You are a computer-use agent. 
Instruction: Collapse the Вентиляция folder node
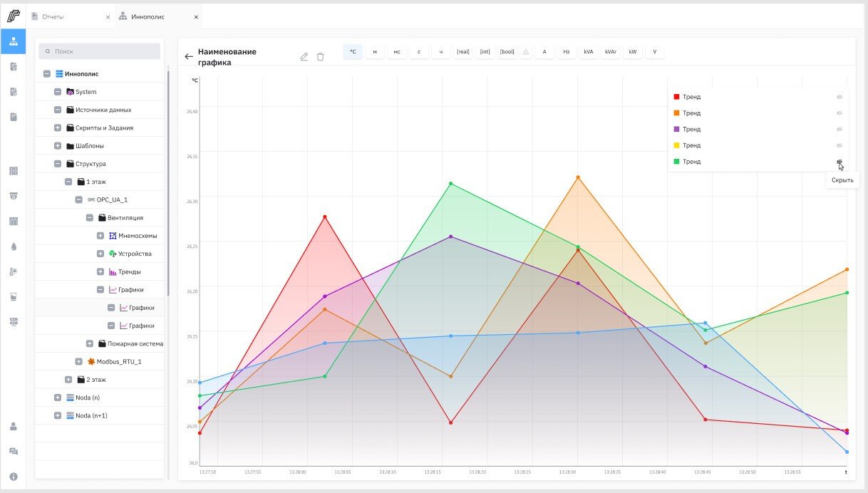click(90, 218)
